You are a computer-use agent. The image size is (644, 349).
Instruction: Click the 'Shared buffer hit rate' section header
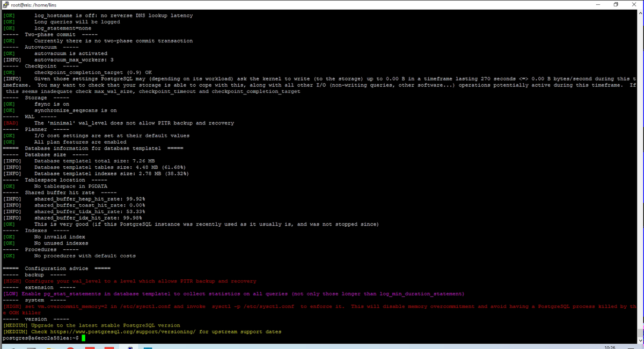click(x=60, y=192)
